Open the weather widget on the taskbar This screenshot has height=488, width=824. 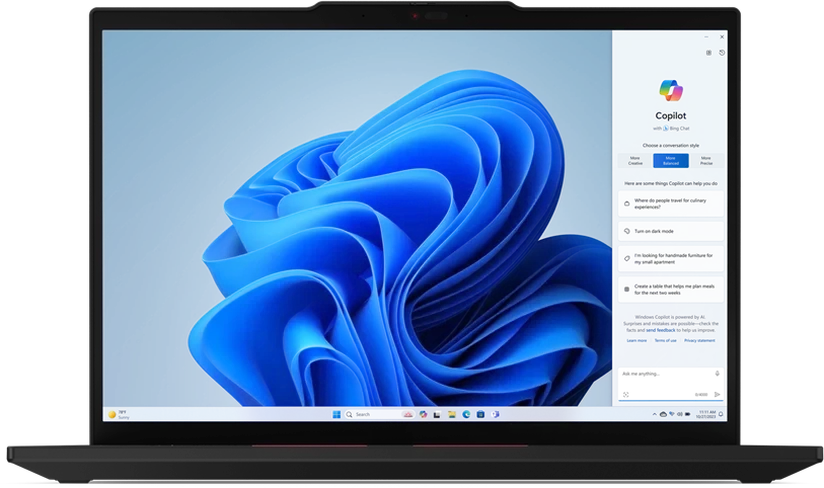(x=116, y=414)
